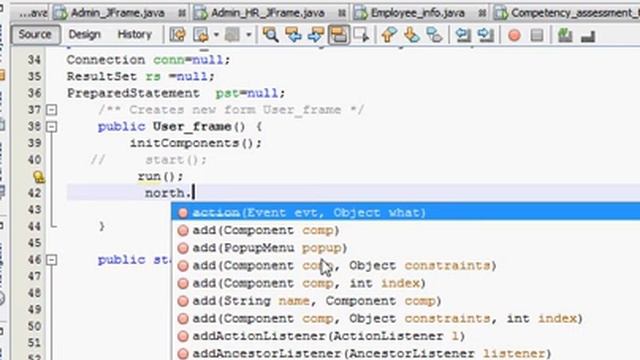Open the Admin_JFrame.java tab
The width and height of the screenshot is (640, 360).
pyautogui.click(x=118, y=13)
